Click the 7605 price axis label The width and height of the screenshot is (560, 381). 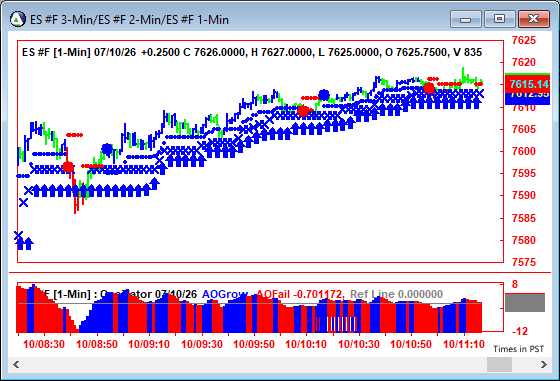pos(524,129)
